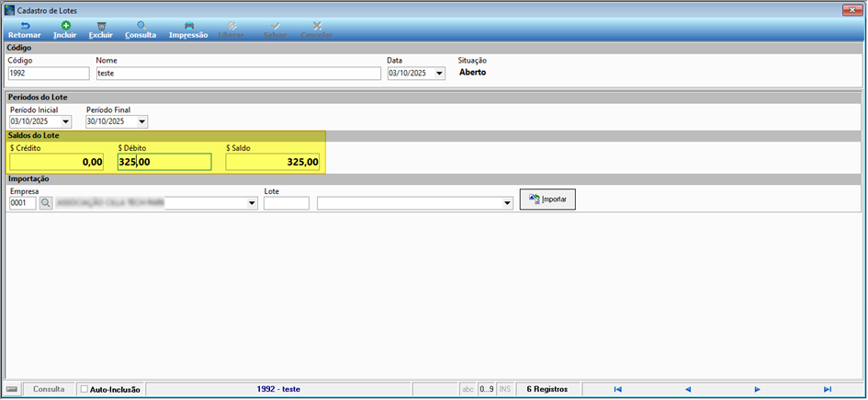Click the keyboard icon in status bar

click(12, 390)
